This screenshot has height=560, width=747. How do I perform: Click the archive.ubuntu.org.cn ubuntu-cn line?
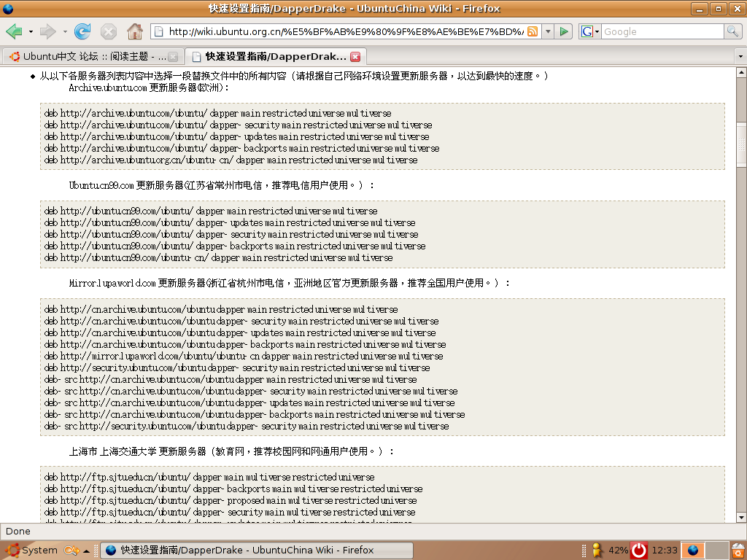coord(231,160)
